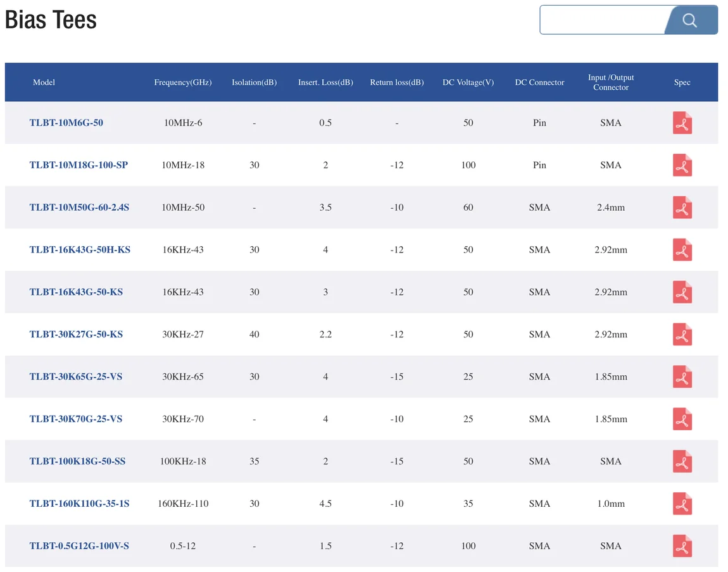Open PDF spec for TLBT-100K18G-50-SS
Screen dimensions: 728x572
(682, 462)
